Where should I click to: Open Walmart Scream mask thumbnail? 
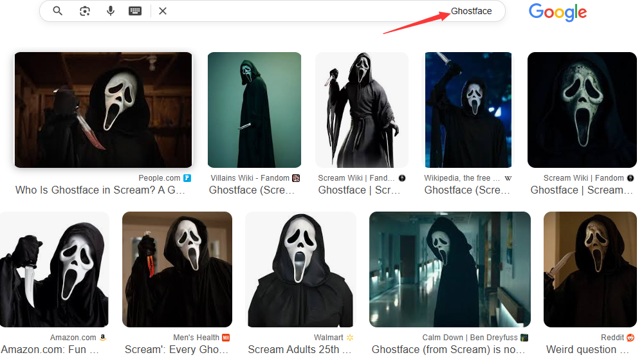coord(300,269)
